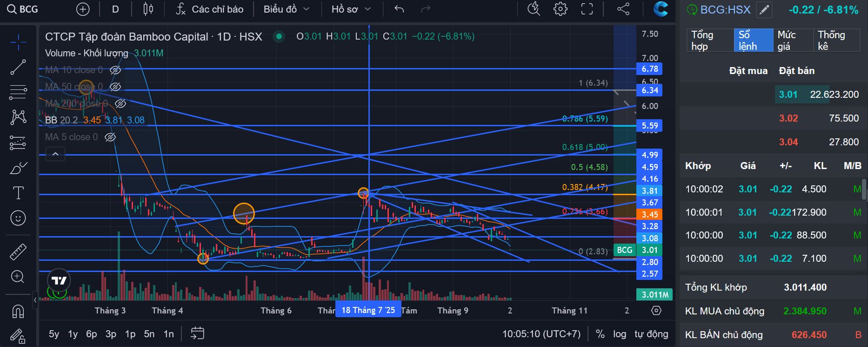Screen dimensions: 868x347
Task: Toggle tự động auto scale
Action: pos(651,334)
